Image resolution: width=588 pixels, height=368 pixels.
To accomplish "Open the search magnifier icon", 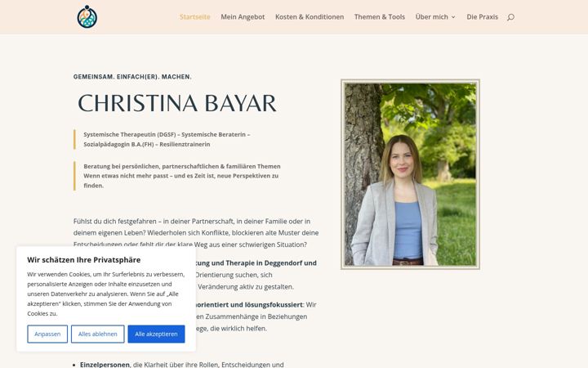I will tap(510, 17).
